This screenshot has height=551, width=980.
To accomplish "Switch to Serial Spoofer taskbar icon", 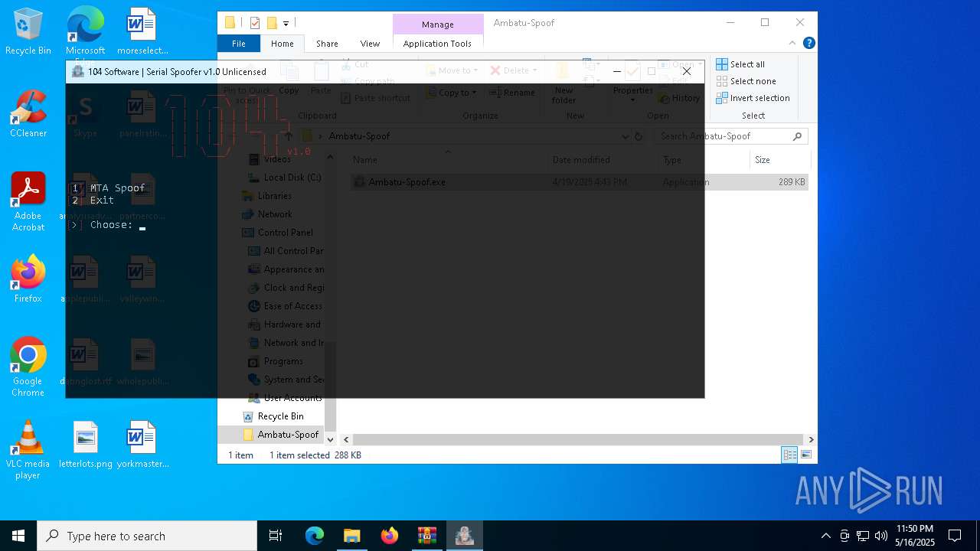I will click(x=465, y=536).
